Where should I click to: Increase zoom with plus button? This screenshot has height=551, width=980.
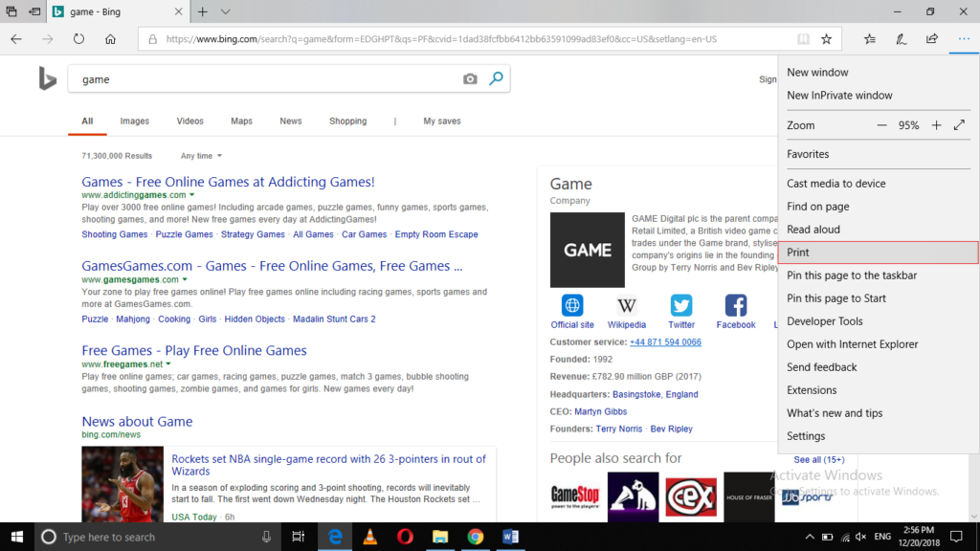[x=936, y=125]
